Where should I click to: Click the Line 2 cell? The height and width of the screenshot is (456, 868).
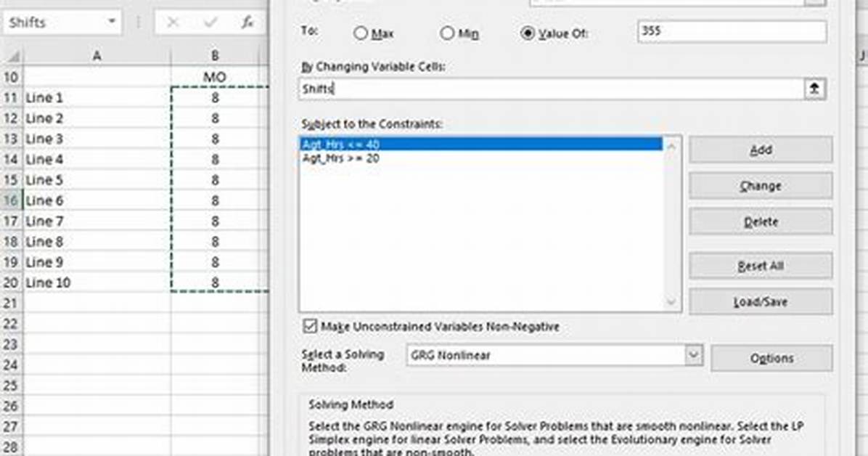pyautogui.click(x=97, y=118)
